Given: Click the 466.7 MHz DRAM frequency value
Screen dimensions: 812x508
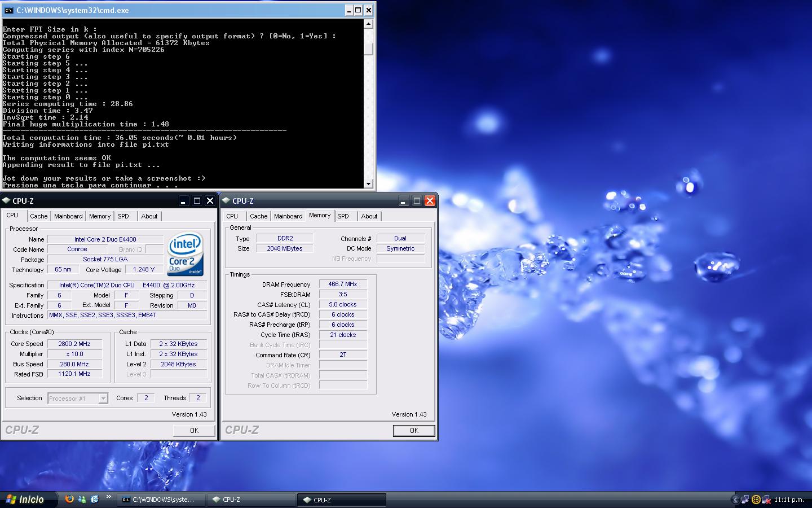Looking at the screenshot, I should (343, 284).
